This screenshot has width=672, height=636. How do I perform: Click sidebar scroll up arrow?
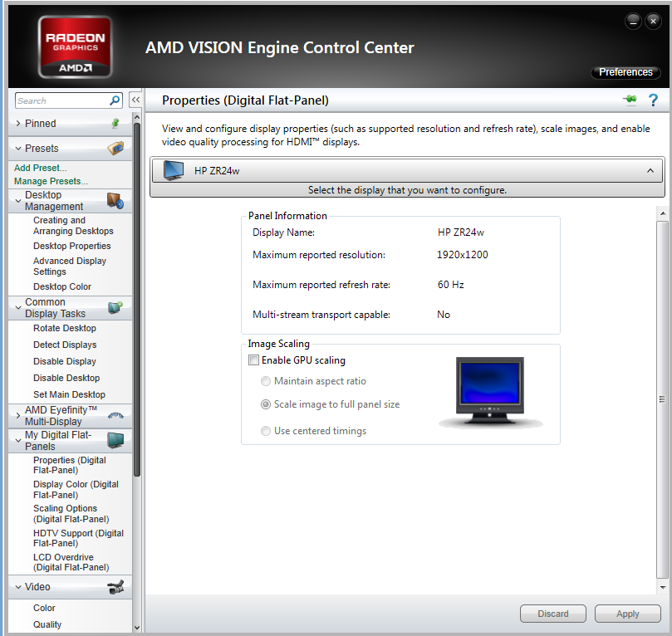137,117
